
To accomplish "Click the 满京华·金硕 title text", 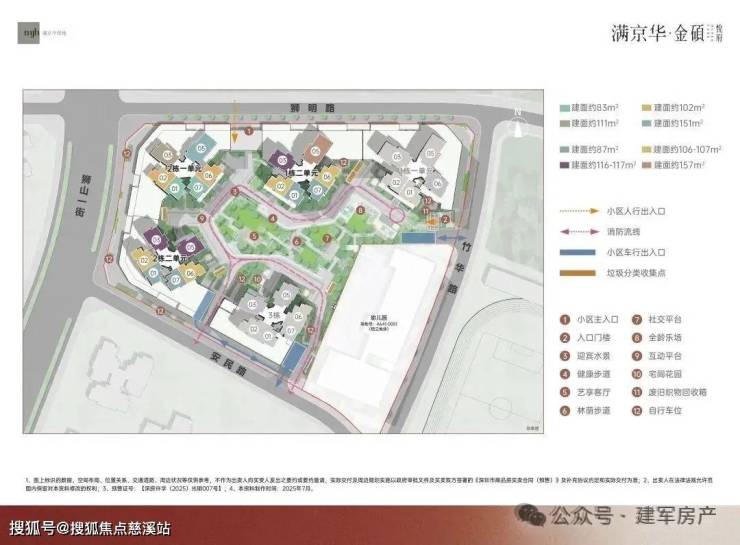I will (658, 34).
